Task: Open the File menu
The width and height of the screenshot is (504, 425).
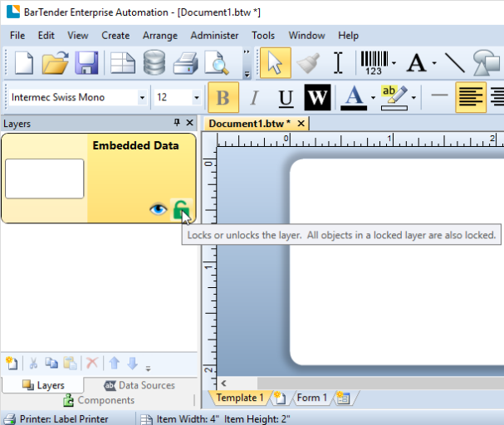Action: pyautogui.click(x=17, y=36)
